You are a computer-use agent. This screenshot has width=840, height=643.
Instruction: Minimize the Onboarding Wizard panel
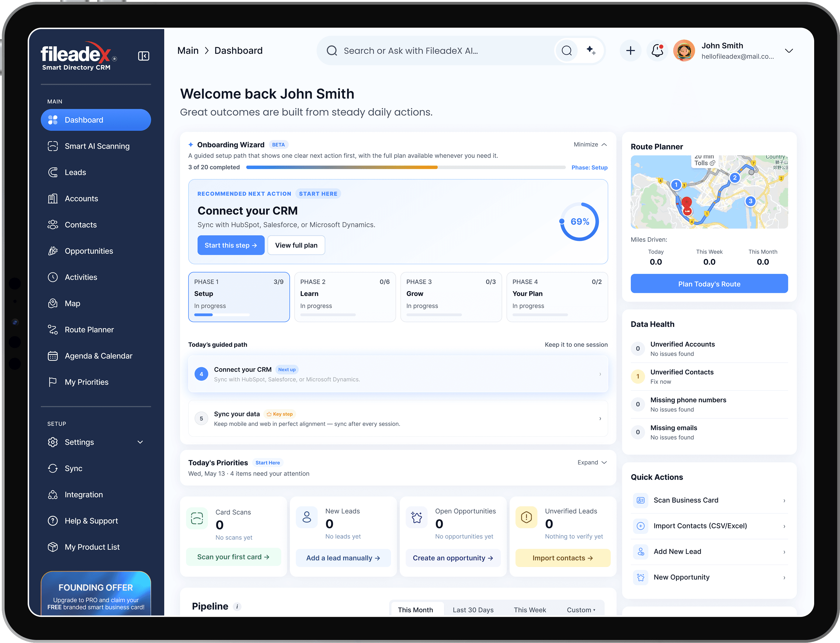tap(590, 144)
